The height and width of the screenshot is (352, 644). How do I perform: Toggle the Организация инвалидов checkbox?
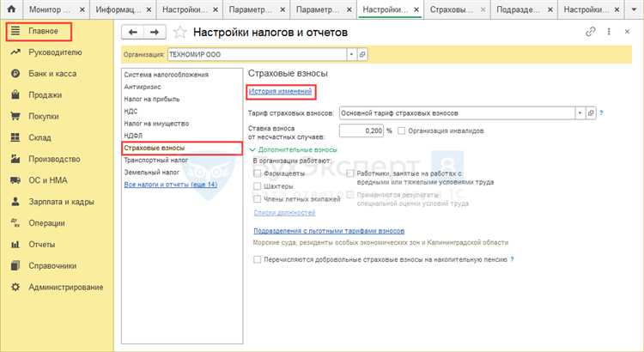point(401,130)
